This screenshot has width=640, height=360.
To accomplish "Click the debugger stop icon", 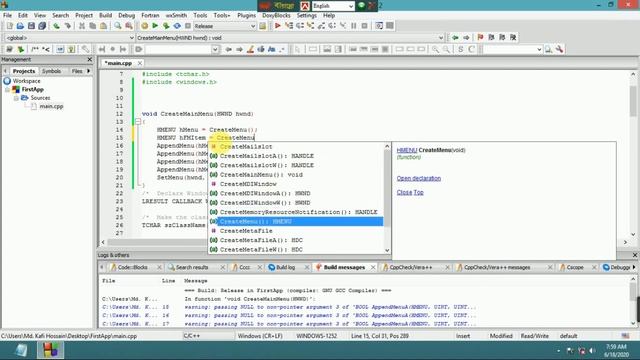I will coord(364,26).
